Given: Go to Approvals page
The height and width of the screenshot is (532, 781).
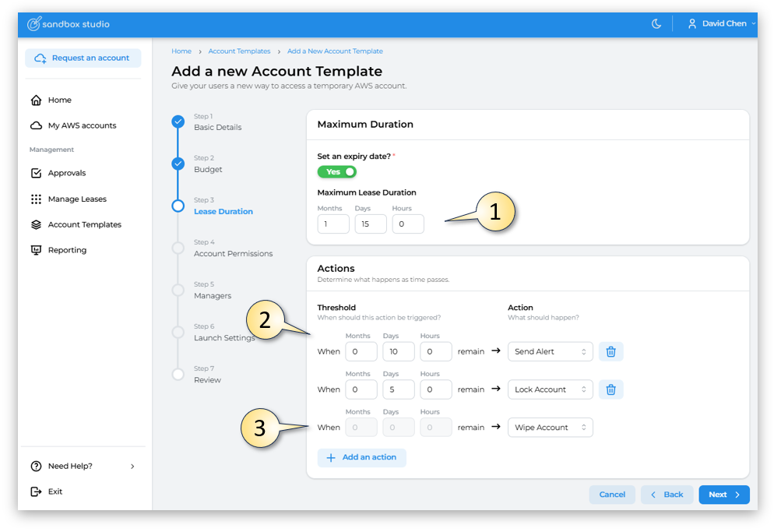Looking at the screenshot, I should pos(67,173).
